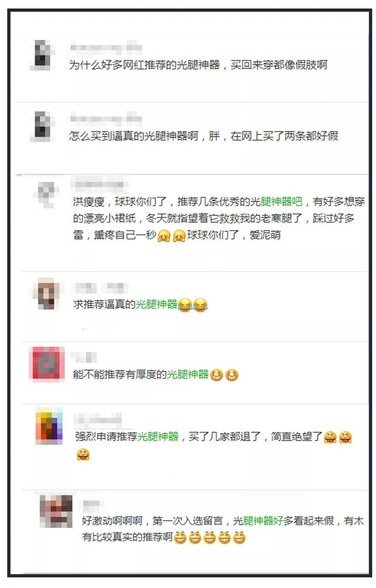Click green 光腿神器 link after 有厚度的

pos(188,375)
